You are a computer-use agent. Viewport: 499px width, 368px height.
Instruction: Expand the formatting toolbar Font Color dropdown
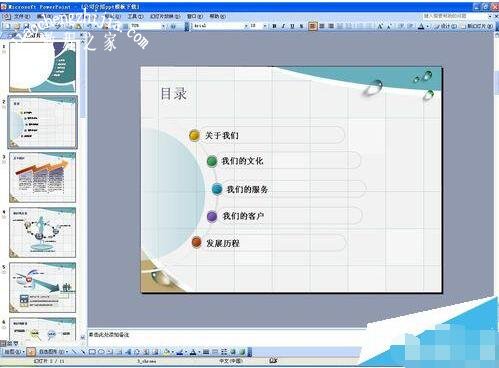(428, 26)
